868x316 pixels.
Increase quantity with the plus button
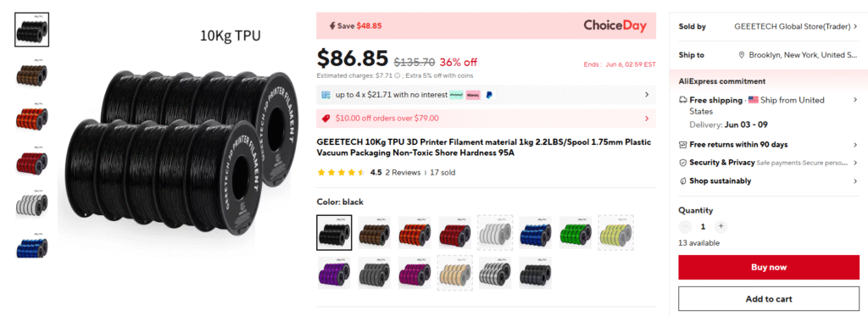coord(721,226)
